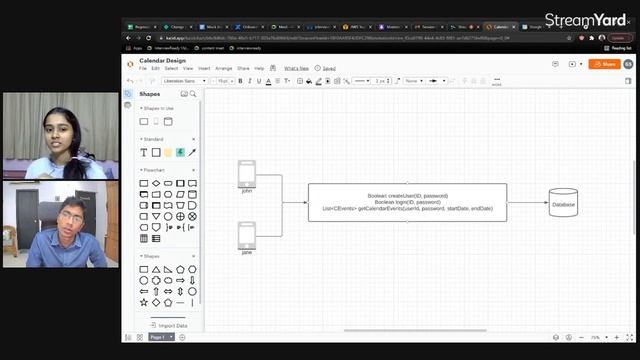Expand the presentation dropdown arrow
This screenshot has height=360, width=640.
[x=581, y=64]
